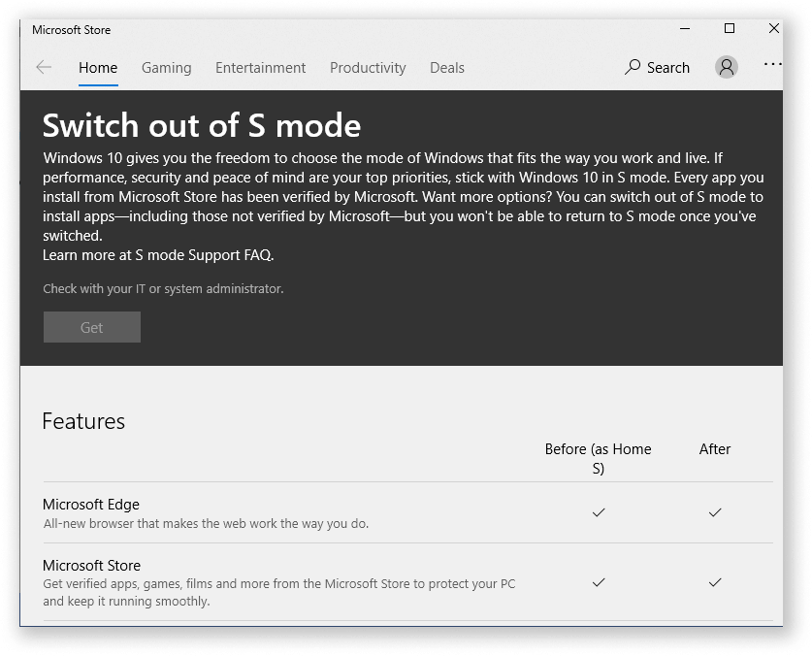Viewport: 812px width, 656px height.
Task: Click 'Check with your IT or system administrator' text
Action: pyautogui.click(x=163, y=288)
